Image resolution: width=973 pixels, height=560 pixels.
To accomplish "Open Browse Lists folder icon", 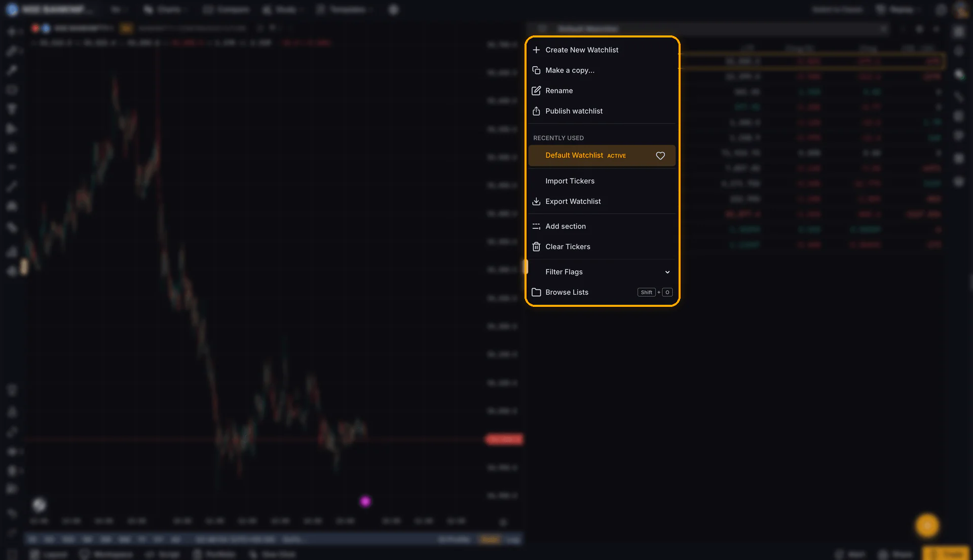I will tap(536, 292).
